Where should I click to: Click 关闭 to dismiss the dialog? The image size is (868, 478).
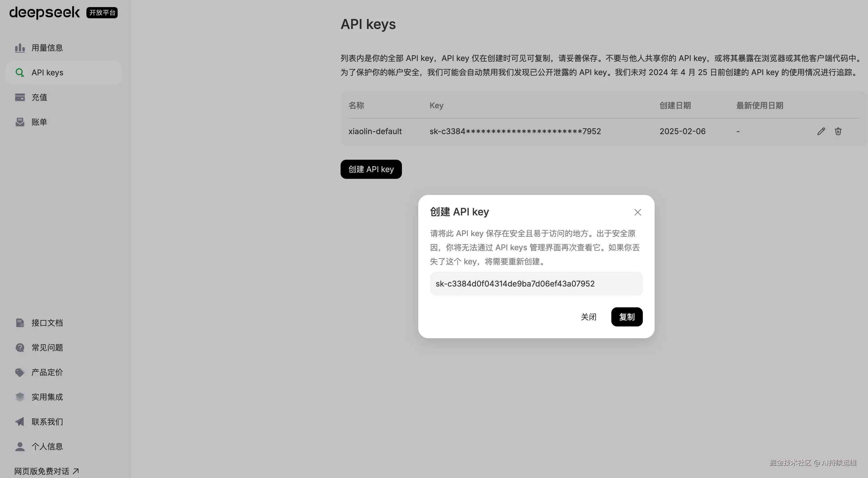(588, 317)
